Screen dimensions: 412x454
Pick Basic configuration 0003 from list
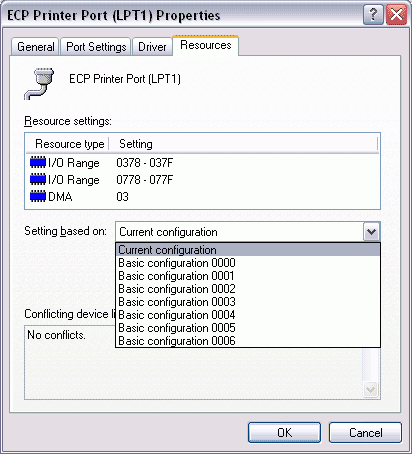click(248, 302)
